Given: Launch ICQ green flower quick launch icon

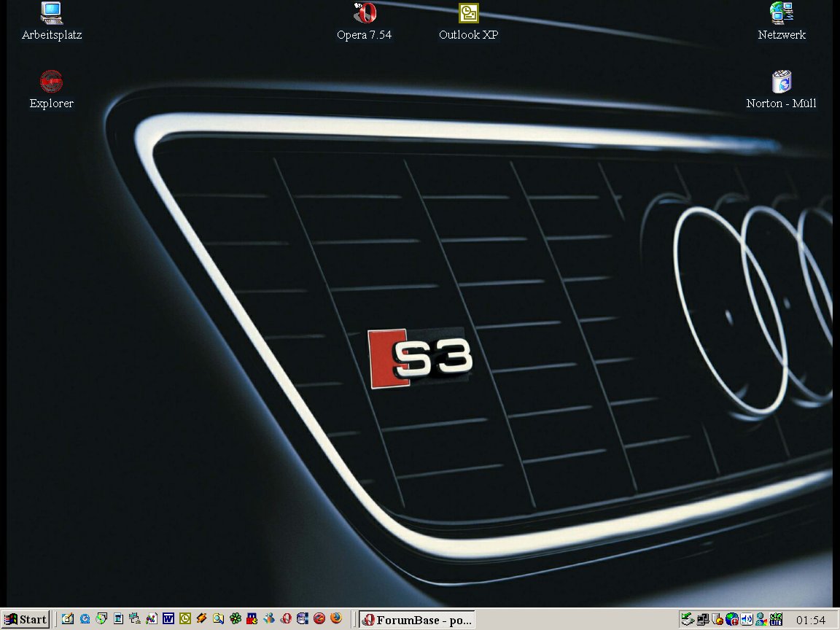Looking at the screenshot, I should coord(236,619).
